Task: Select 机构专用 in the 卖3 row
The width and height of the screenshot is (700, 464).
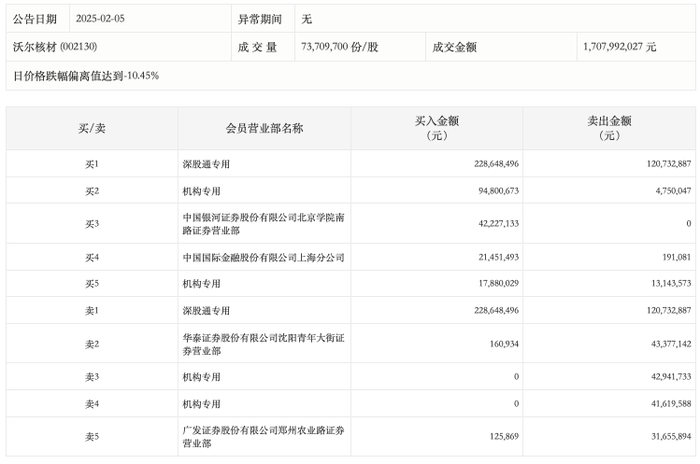Action: (x=201, y=377)
